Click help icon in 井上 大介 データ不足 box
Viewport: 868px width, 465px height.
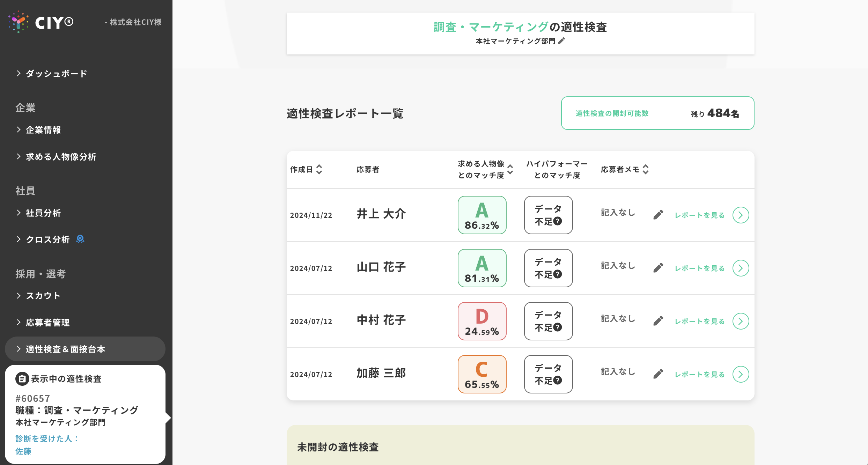tap(558, 221)
